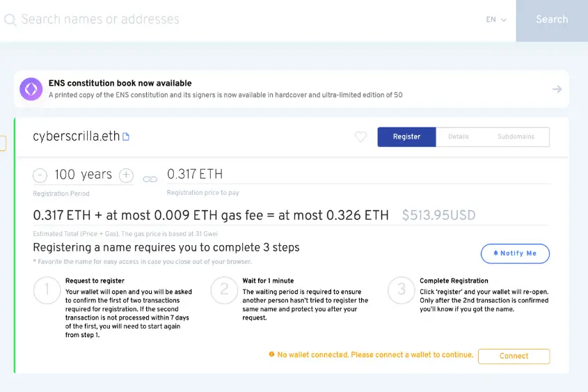588x392 pixels.
Task: Click the 'Request to register' heading
Action: [95, 281]
